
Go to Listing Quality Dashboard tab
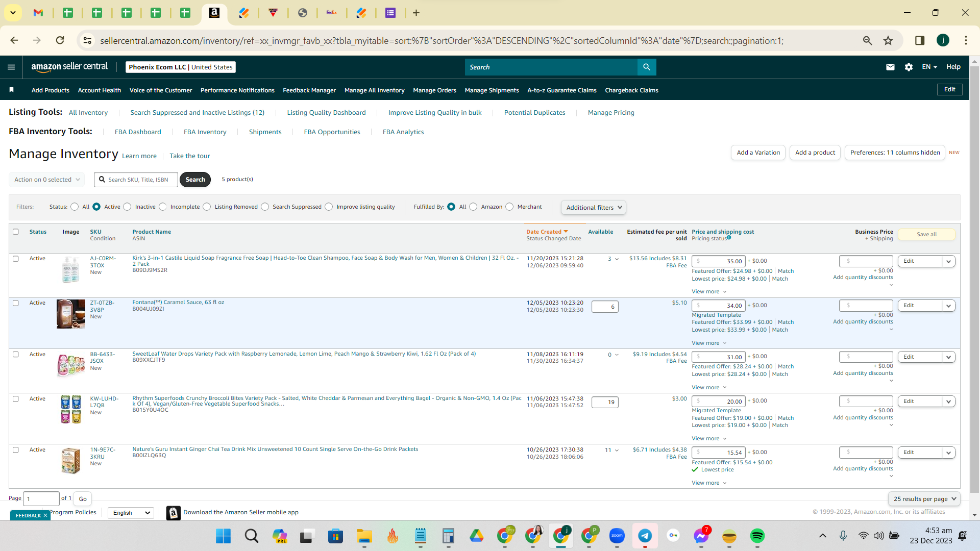click(x=327, y=113)
